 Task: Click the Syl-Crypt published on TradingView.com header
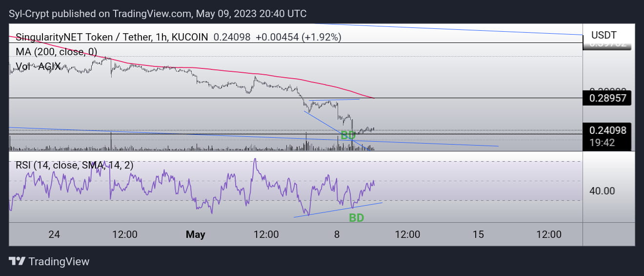[158, 13]
